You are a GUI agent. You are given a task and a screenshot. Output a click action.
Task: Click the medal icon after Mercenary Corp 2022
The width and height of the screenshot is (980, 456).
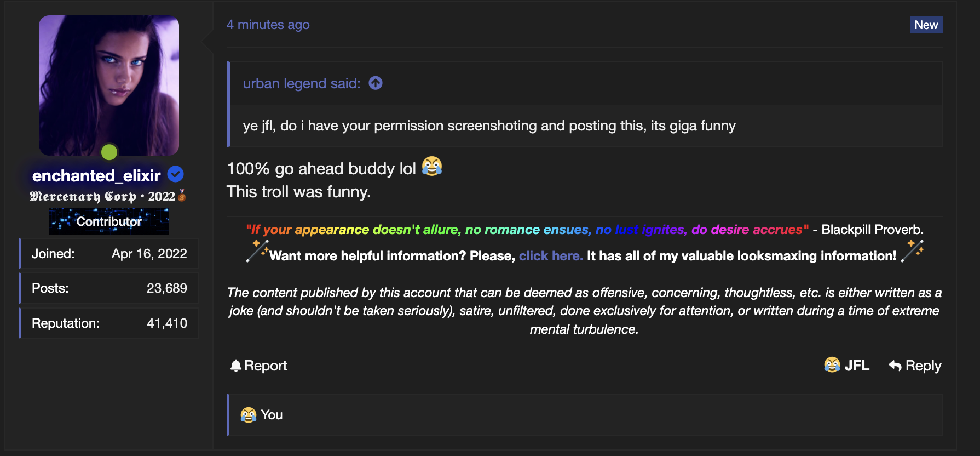182,196
